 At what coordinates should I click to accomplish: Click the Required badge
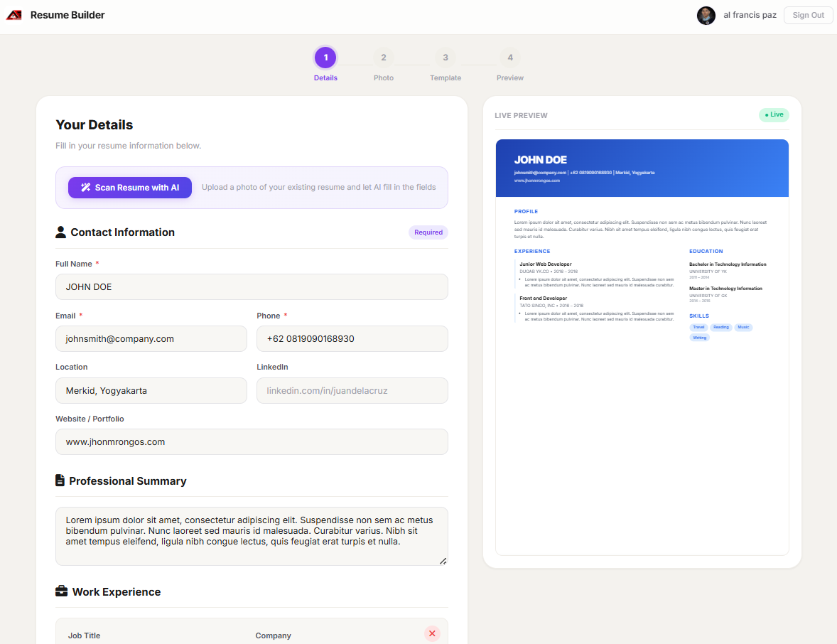pyautogui.click(x=428, y=232)
